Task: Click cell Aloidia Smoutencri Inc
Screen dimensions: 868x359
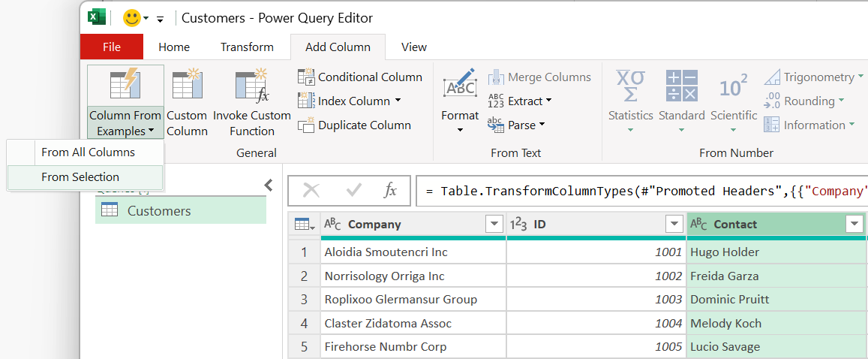Action: point(413,252)
